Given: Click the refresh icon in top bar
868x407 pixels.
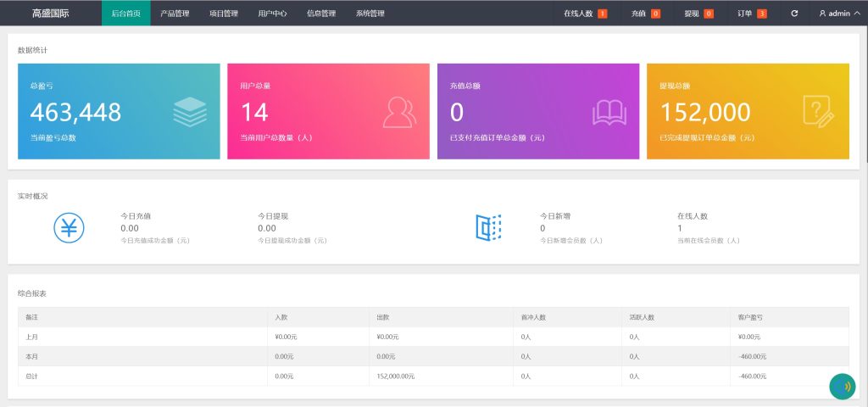Looking at the screenshot, I should [794, 14].
